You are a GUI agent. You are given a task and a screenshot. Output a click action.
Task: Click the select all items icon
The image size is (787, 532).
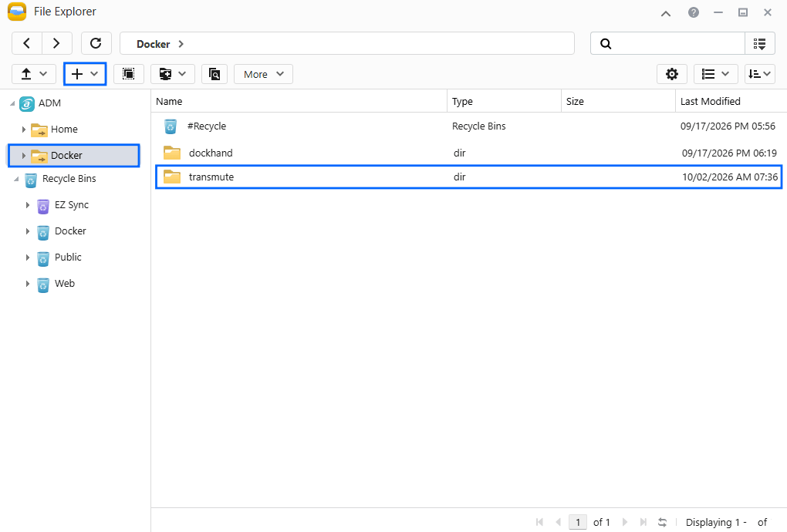(x=129, y=74)
